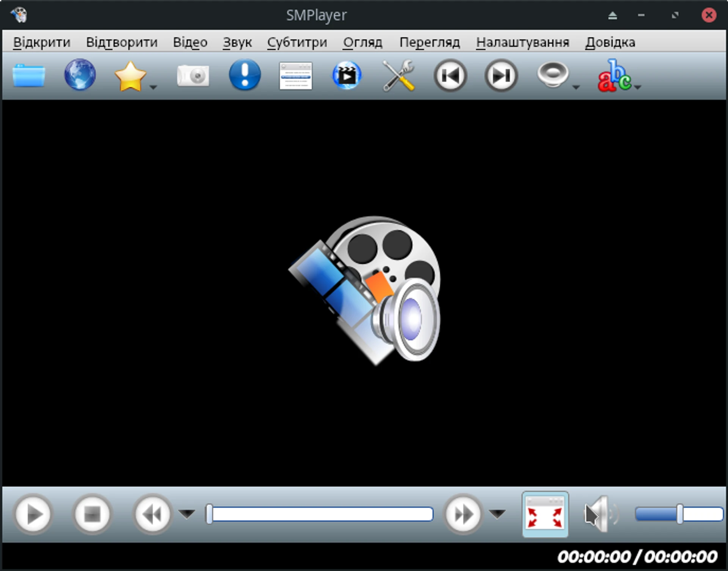Take a screenshot with the camera icon
The image size is (728, 571).
click(193, 75)
